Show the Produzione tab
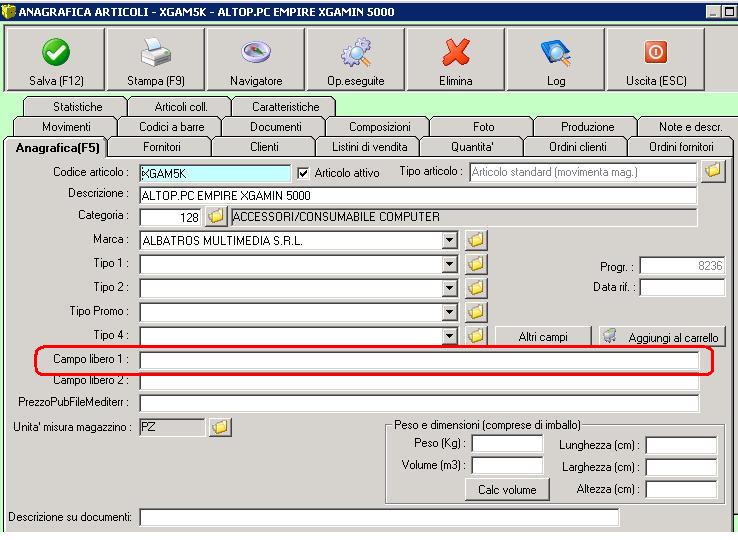738x540 pixels. point(586,127)
